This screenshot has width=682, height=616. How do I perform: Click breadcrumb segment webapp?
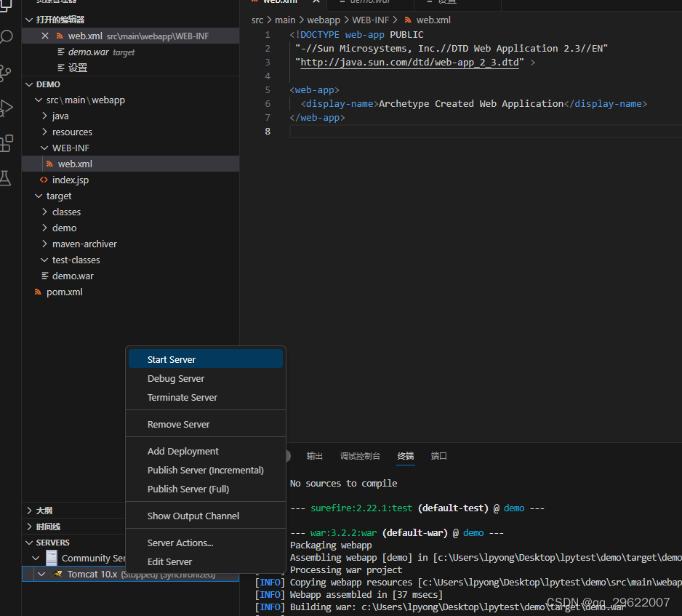click(324, 20)
